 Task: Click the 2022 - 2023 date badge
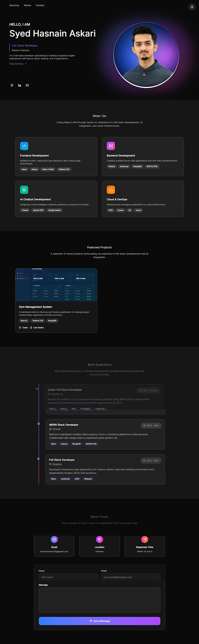coord(151,461)
